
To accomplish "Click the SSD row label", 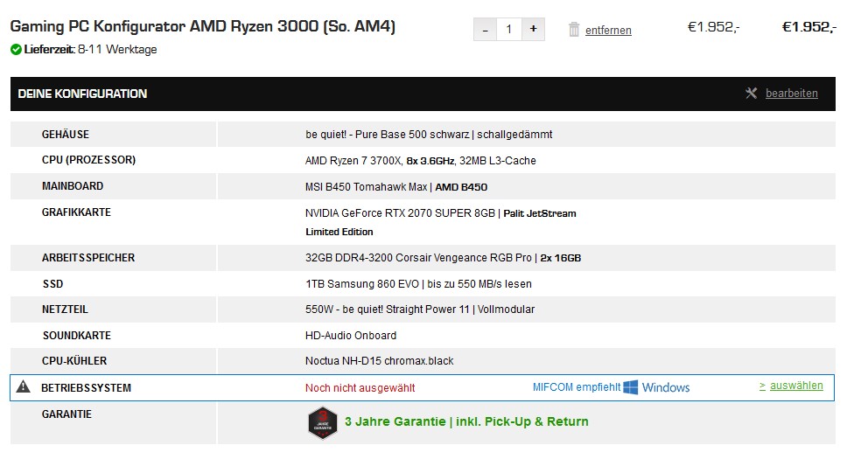I will point(53,284).
